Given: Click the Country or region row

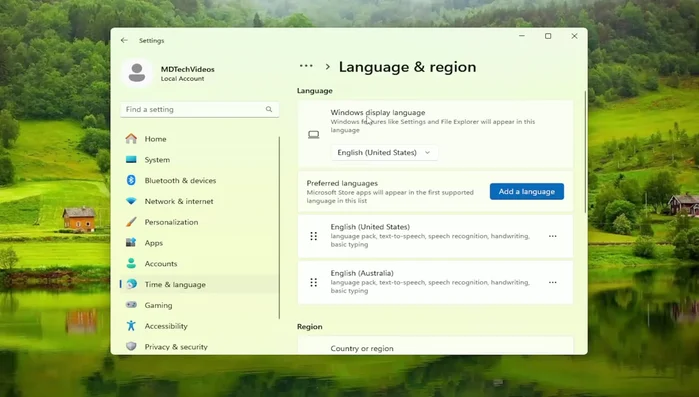Looking at the screenshot, I should point(435,346).
